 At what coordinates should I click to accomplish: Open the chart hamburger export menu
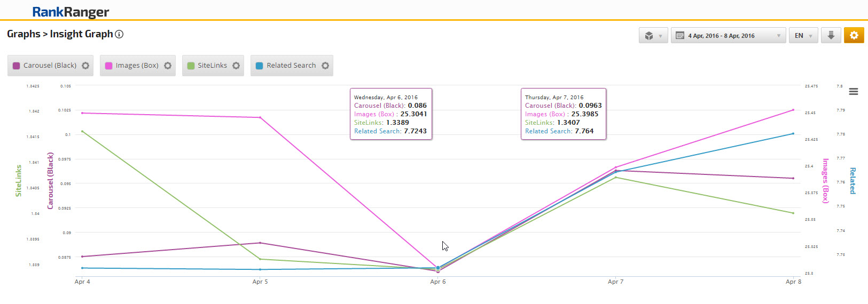click(x=854, y=92)
